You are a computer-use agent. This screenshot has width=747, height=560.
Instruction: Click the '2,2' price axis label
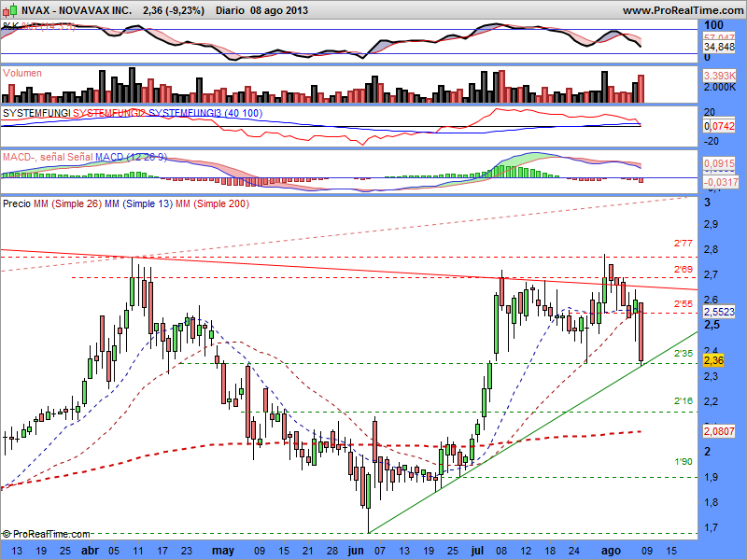point(712,401)
